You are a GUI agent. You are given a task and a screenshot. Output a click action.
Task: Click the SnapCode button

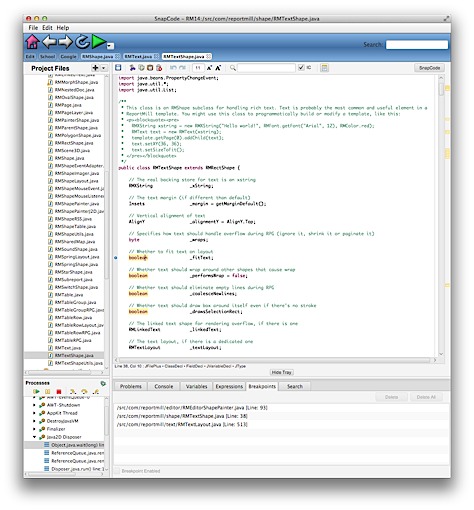429,68
